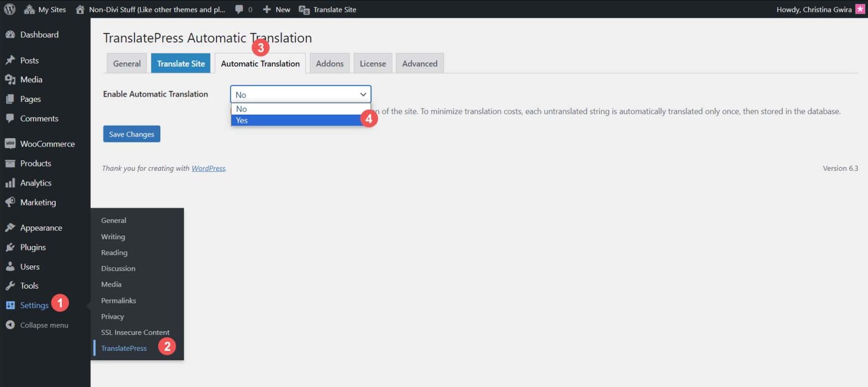Click Christina Gwira's profile avatar
The width and height of the screenshot is (868, 387).
861,9
